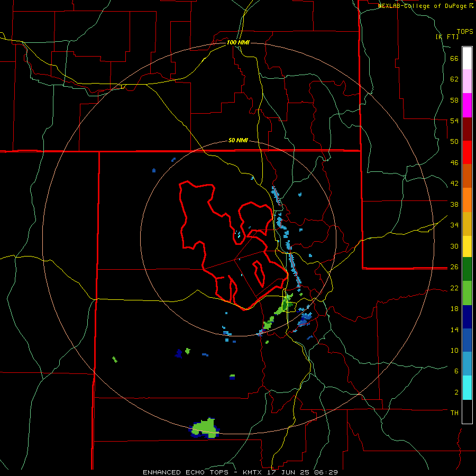This screenshot has width=476, height=476.
Task: Click legend value '58'
Action: pos(454,100)
